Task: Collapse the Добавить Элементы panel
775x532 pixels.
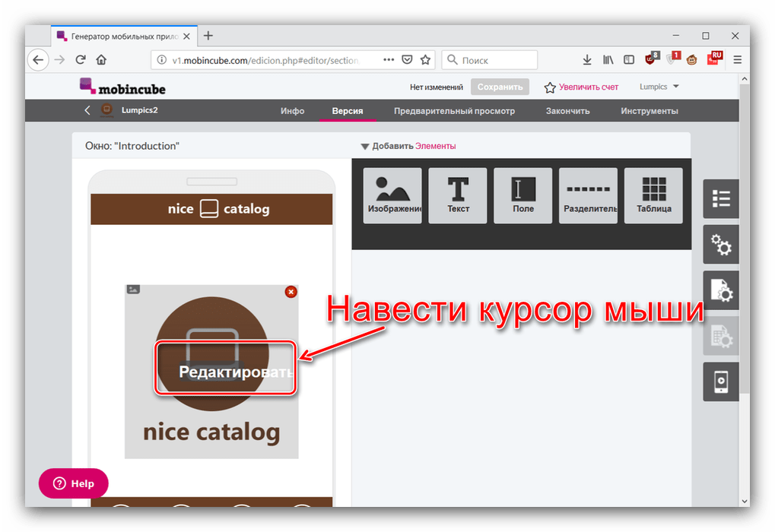Action: tap(365, 146)
